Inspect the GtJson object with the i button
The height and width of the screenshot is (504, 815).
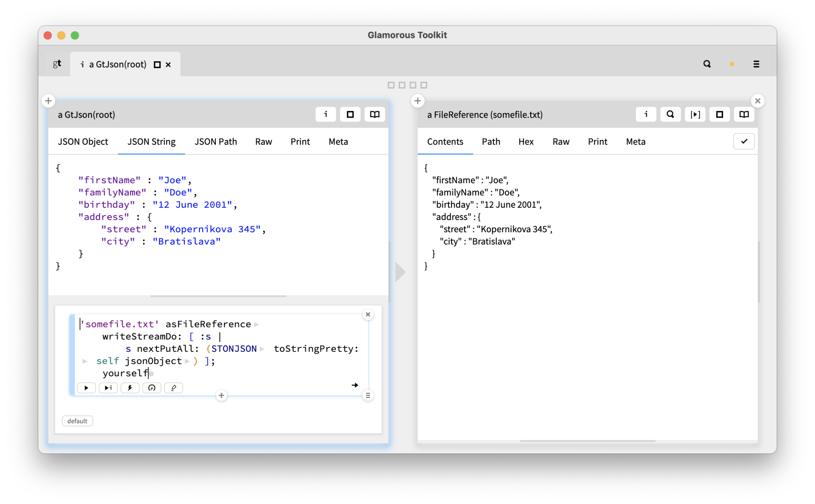click(x=326, y=114)
